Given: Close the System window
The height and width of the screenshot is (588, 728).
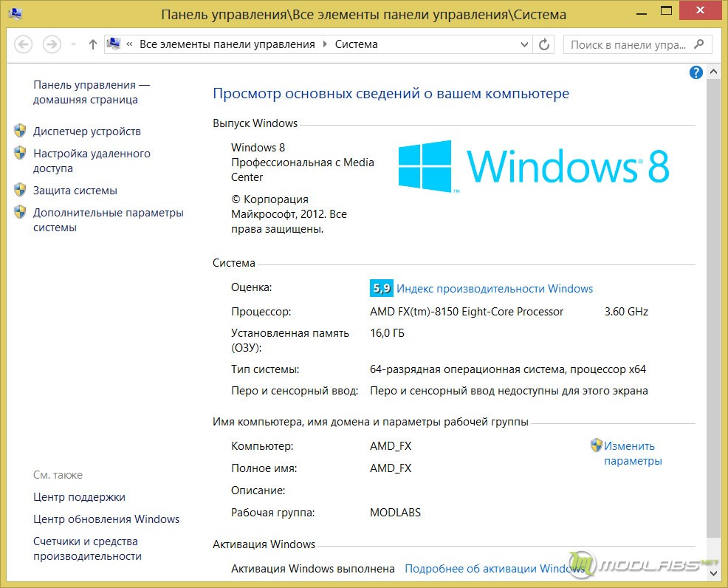Looking at the screenshot, I should 700,10.
